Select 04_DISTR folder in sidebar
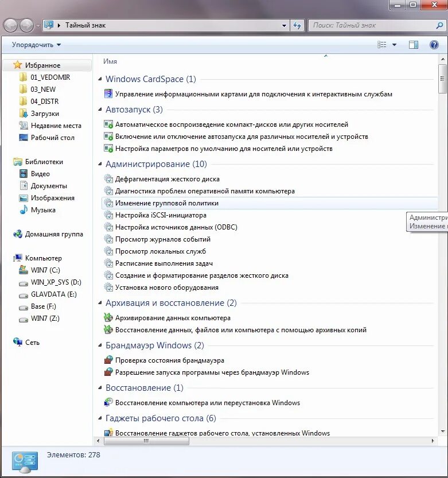The image size is (448, 478). (x=45, y=101)
